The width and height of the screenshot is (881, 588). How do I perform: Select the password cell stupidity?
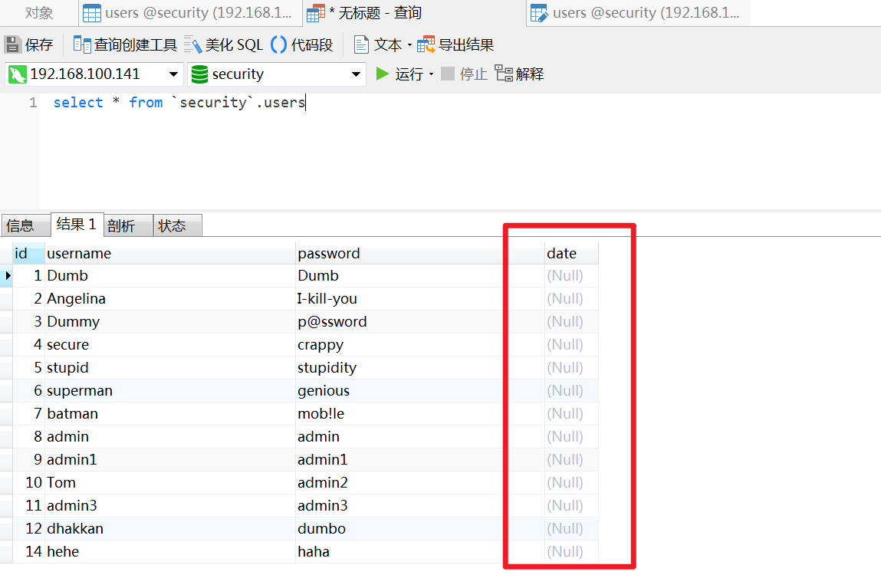coord(419,368)
